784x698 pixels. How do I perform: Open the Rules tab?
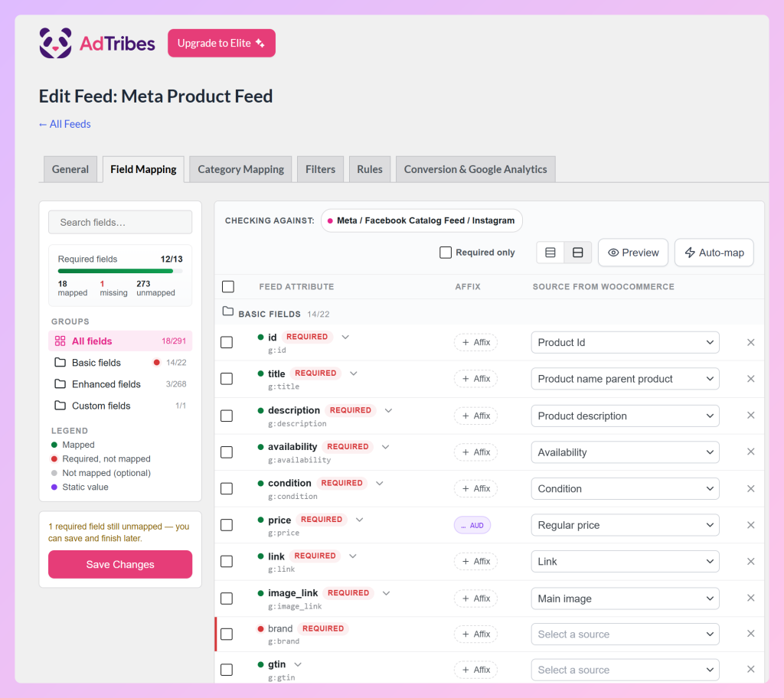(x=370, y=169)
